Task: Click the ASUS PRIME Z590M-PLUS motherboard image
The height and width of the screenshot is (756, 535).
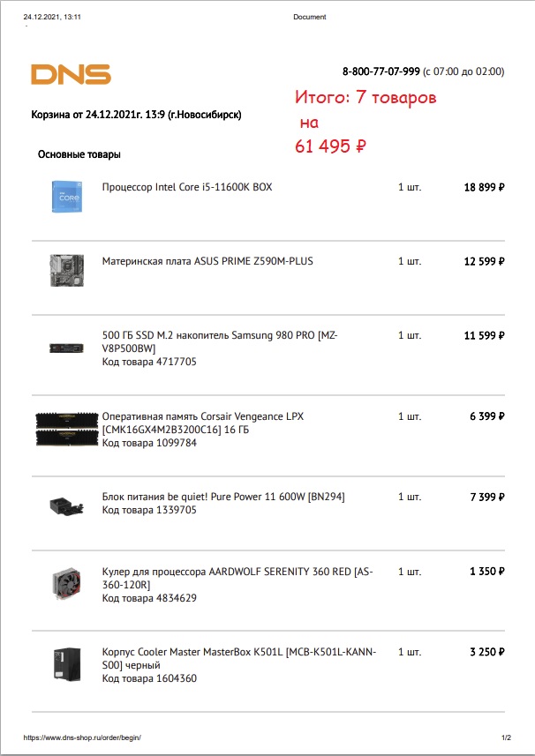Action: pos(67,271)
